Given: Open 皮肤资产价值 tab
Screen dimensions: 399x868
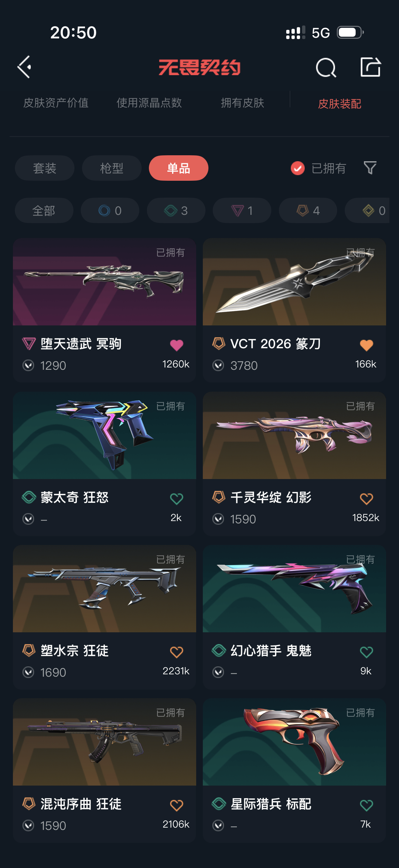Looking at the screenshot, I should click(56, 103).
